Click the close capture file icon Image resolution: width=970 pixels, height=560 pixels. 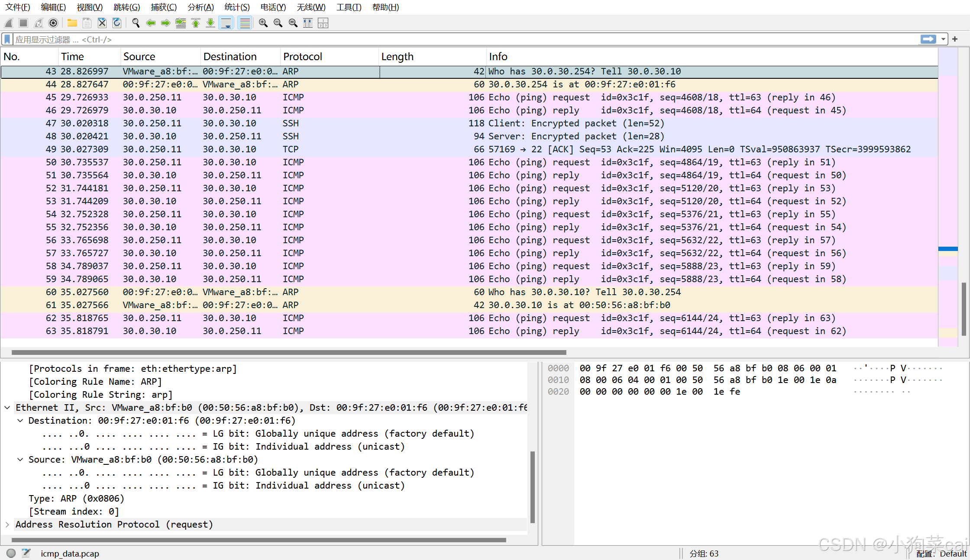(102, 23)
